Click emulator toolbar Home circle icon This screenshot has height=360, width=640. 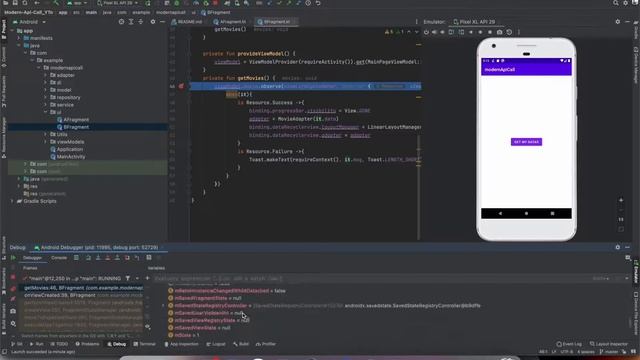(x=480, y=32)
